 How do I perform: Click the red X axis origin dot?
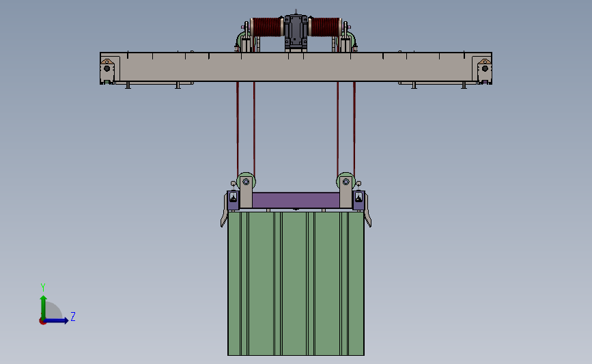pyautogui.click(x=42, y=322)
